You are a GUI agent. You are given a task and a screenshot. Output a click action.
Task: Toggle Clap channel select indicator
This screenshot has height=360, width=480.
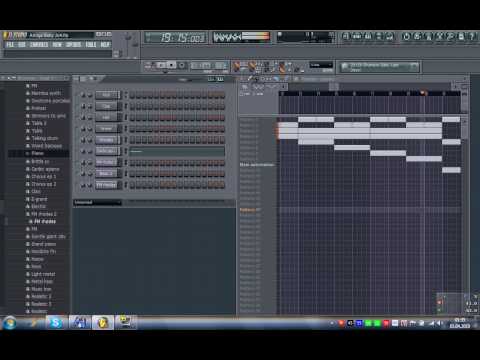(x=126, y=106)
